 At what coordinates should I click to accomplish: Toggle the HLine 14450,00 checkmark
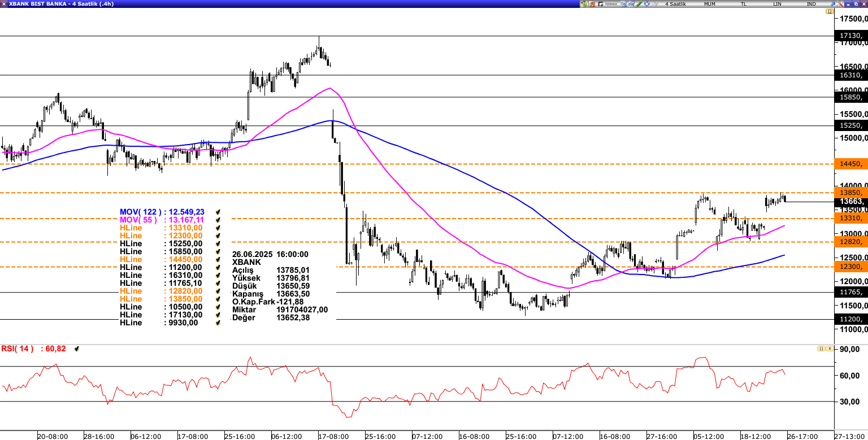pos(218,259)
